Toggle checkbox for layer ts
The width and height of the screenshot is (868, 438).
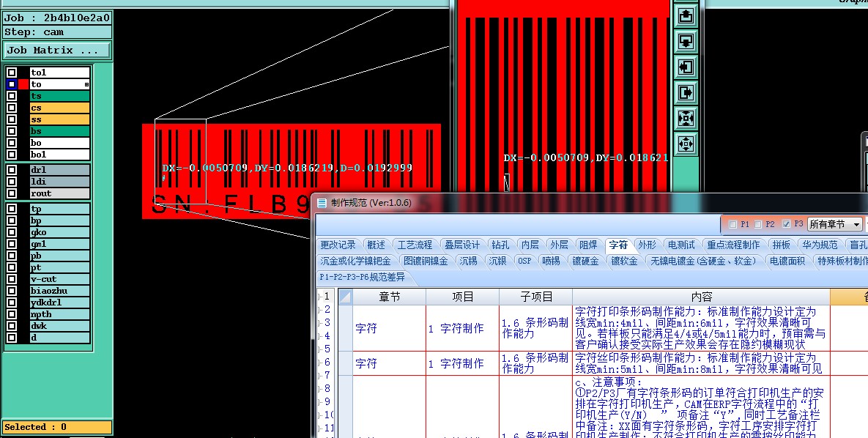(x=12, y=96)
